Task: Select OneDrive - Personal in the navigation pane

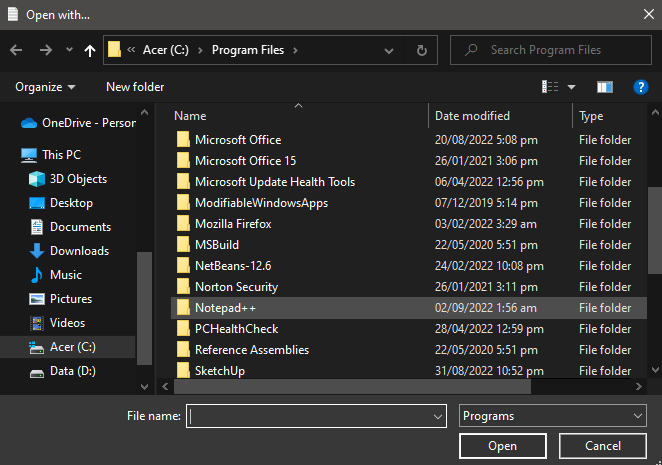Action: (78, 123)
